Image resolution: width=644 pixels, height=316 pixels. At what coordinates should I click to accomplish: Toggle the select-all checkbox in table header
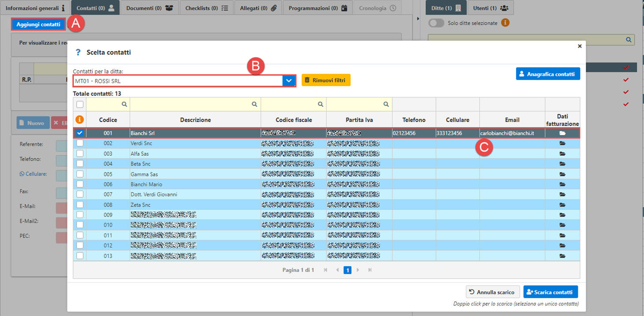[x=80, y=105]
